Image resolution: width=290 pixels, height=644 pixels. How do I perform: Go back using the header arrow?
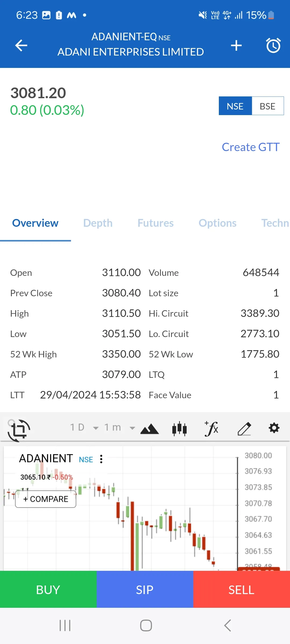[x=21, y=45]
